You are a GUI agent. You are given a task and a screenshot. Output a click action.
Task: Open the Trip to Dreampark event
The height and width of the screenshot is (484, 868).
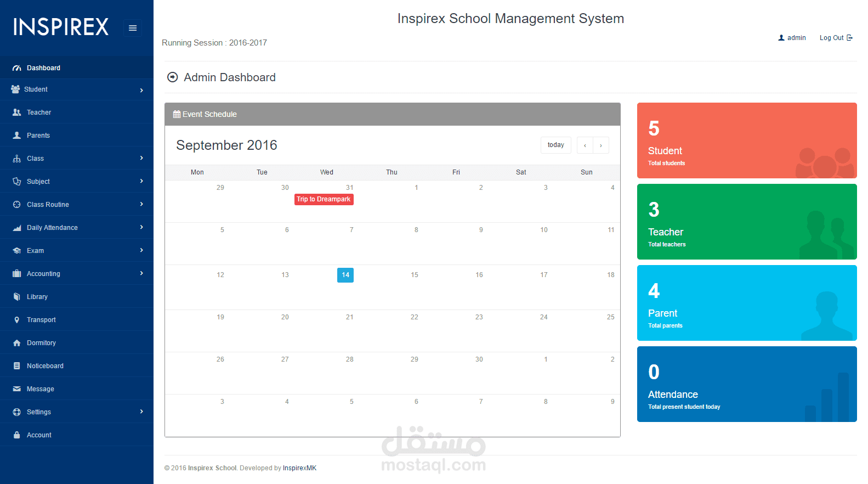point(324,199)
